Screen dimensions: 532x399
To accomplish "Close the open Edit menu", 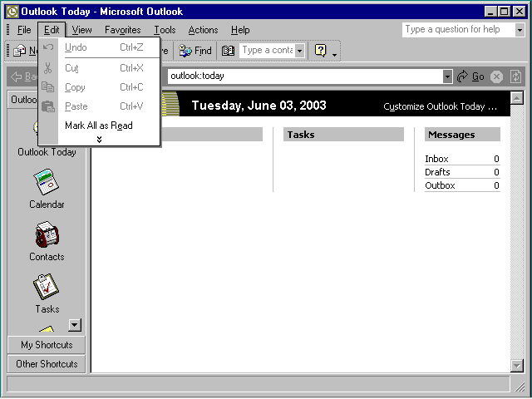I will click(52, 30).
